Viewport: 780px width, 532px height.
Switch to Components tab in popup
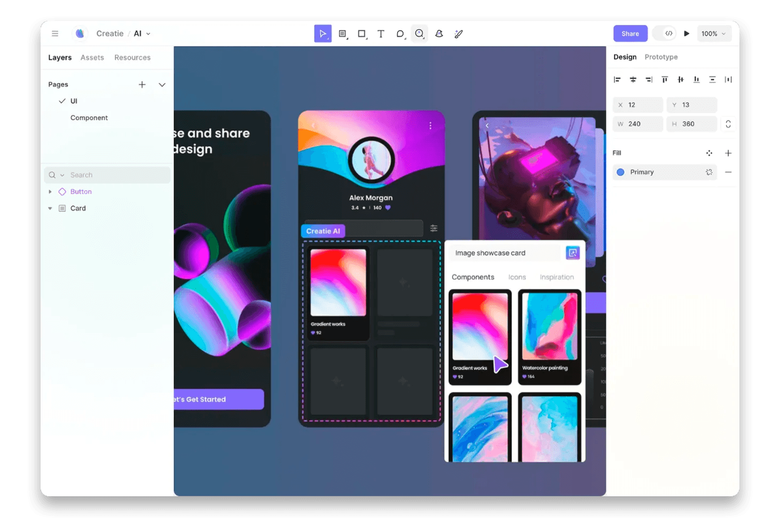pos(473,277)
